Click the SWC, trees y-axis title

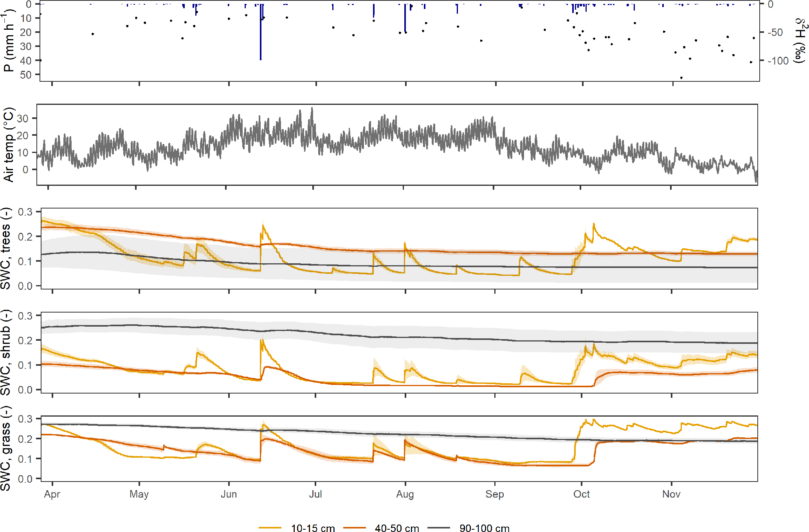pos(5,248)
